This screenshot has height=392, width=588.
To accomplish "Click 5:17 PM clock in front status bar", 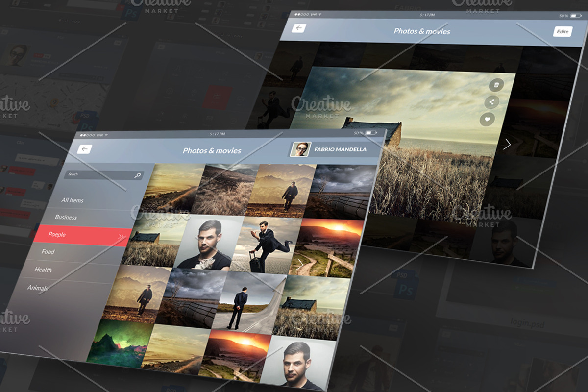I will [217, 134].
